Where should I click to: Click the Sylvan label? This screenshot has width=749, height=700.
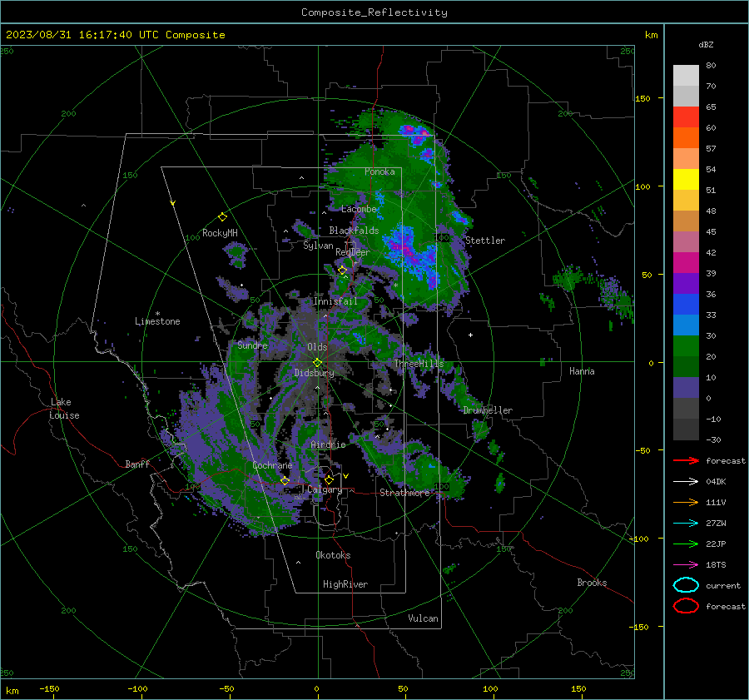(318, 246)
